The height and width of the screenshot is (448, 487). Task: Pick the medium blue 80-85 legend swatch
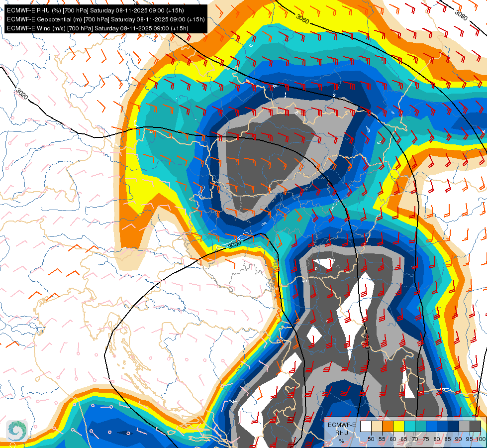443,426
